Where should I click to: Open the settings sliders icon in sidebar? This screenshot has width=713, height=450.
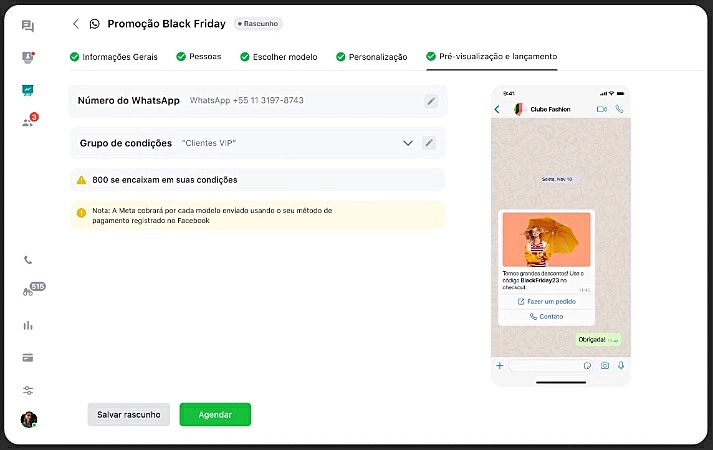28,390
